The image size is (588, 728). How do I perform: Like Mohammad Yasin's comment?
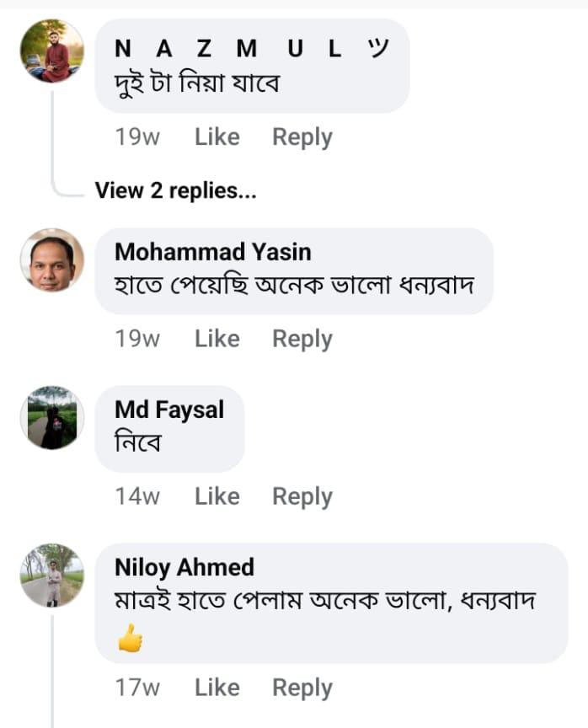pyautogui.click(x=216, y=339)
